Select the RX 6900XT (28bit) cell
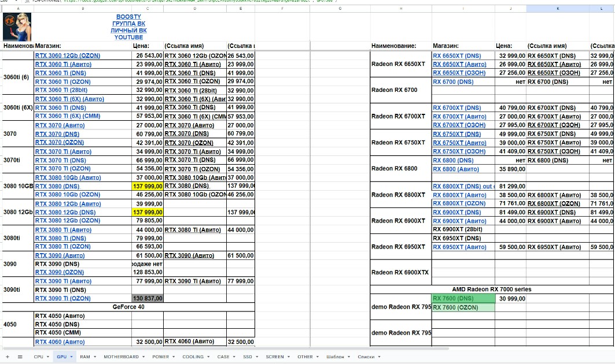Viewport: 615px width, 364px height. coord(463,229)
